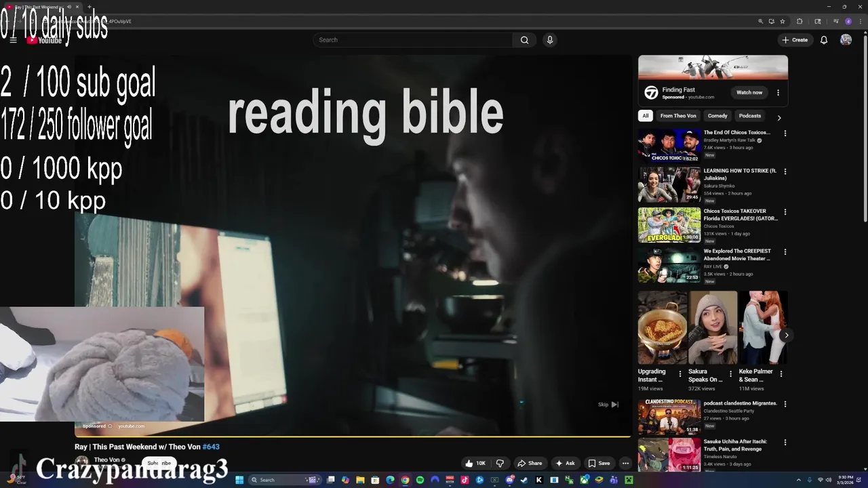Click the ad progress bar under the video

pos(353,436)
